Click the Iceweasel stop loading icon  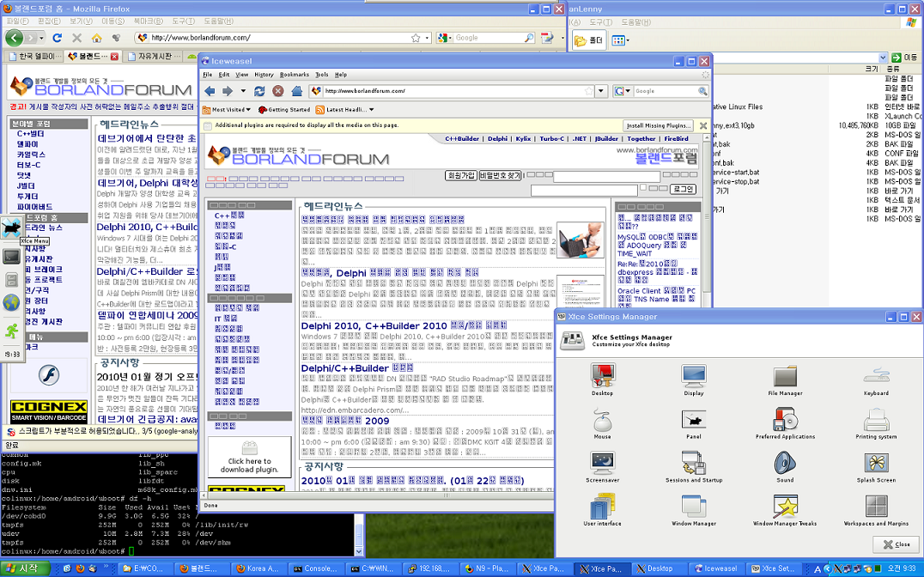278,91
